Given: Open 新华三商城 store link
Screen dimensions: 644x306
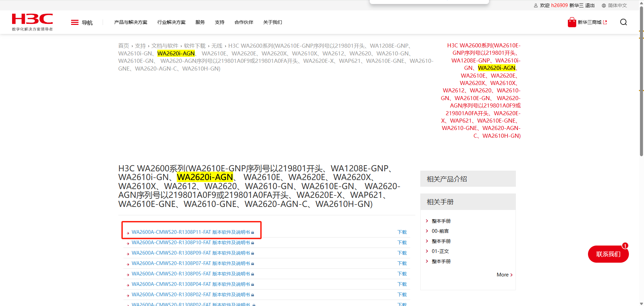Looking at the screenshot, I should [x=590, y=22].
